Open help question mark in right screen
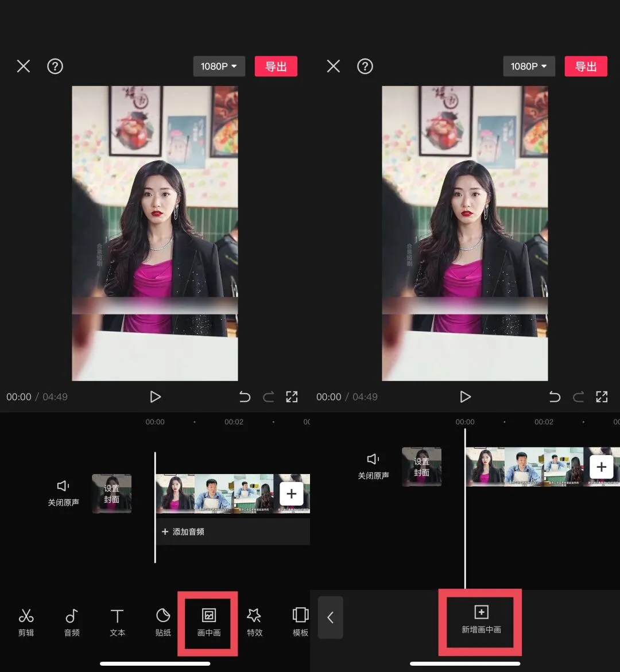 [365, 67]
